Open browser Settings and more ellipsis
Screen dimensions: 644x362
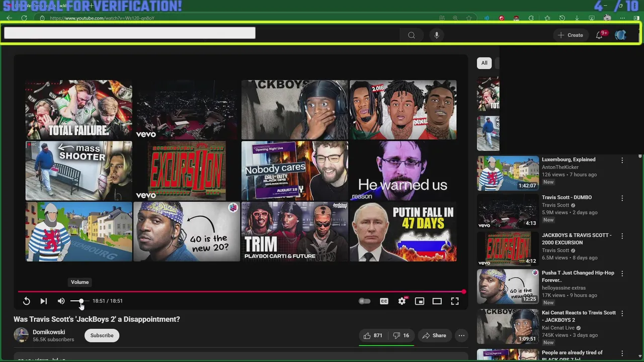point(622,18)
